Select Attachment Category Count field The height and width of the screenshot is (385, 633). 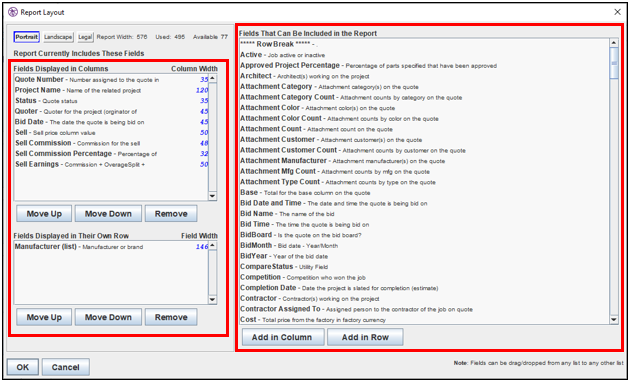pos(424,97)
